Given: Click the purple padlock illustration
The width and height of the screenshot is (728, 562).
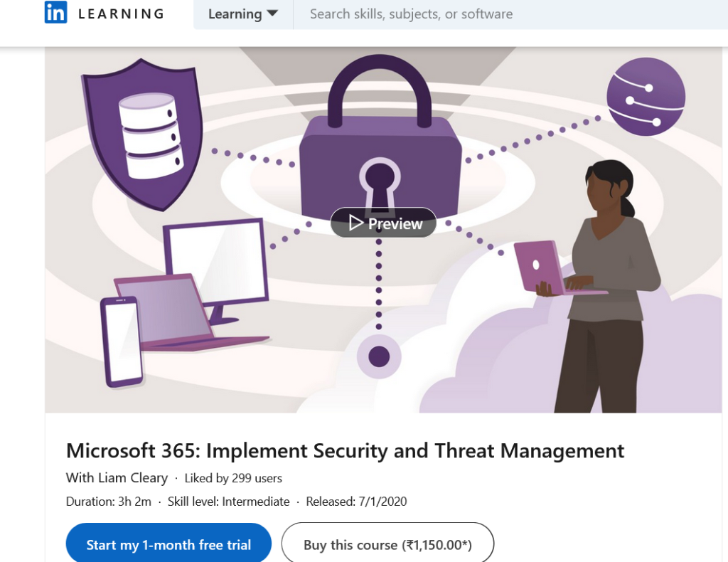Looking at the screenshot, I should tap(380, 142).
